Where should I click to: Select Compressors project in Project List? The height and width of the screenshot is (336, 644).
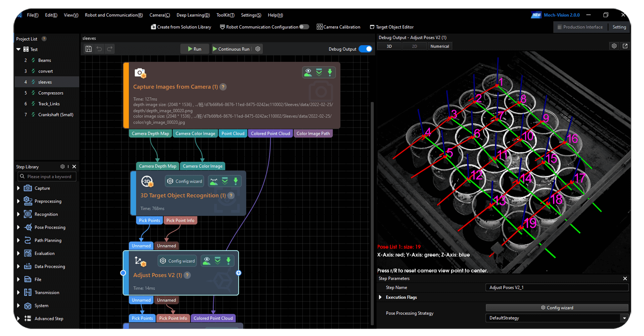coord(51,93)
